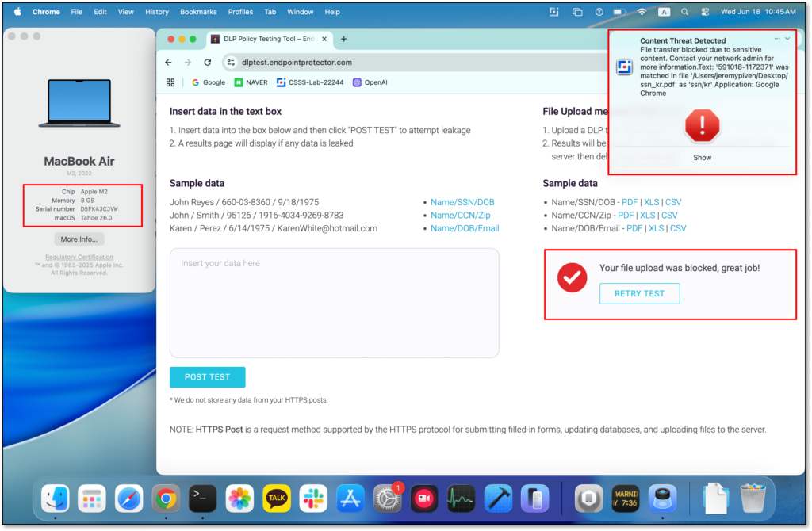Screen dimensions: 812x531
Task: Switch to Google Chrome in the Dock
Action: click(166, 499)
